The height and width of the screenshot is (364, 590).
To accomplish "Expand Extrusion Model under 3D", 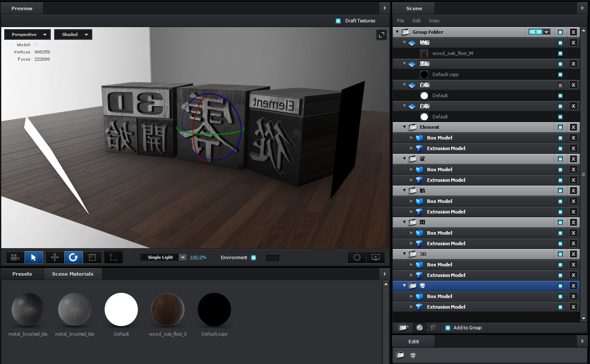I will click(411, 275).
